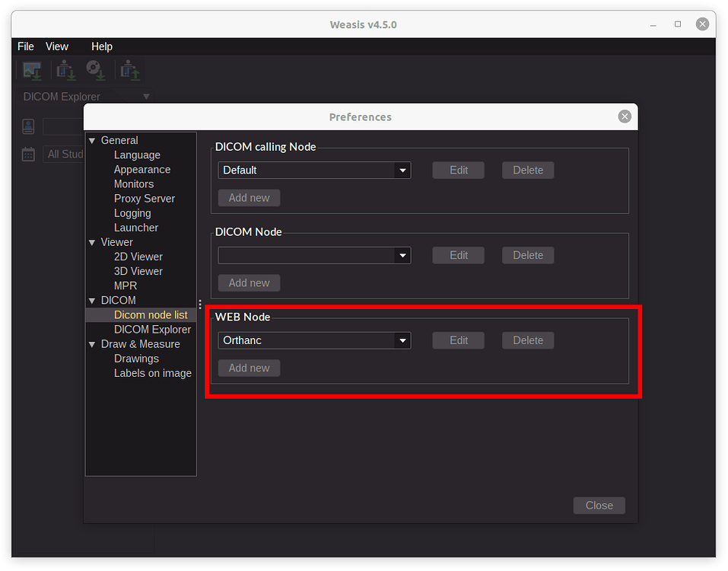
Task: Open the Help menu
Action: coord(102,46)
